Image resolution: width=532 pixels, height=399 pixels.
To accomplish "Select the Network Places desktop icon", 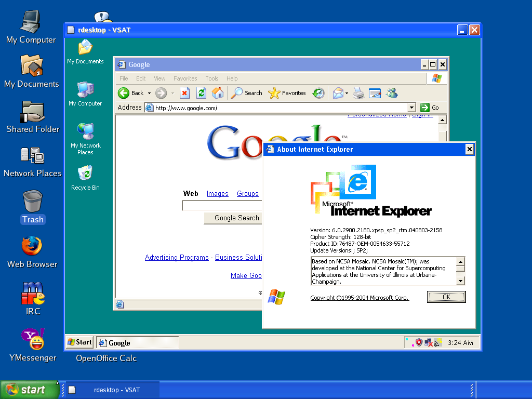I will click(33, 162).
